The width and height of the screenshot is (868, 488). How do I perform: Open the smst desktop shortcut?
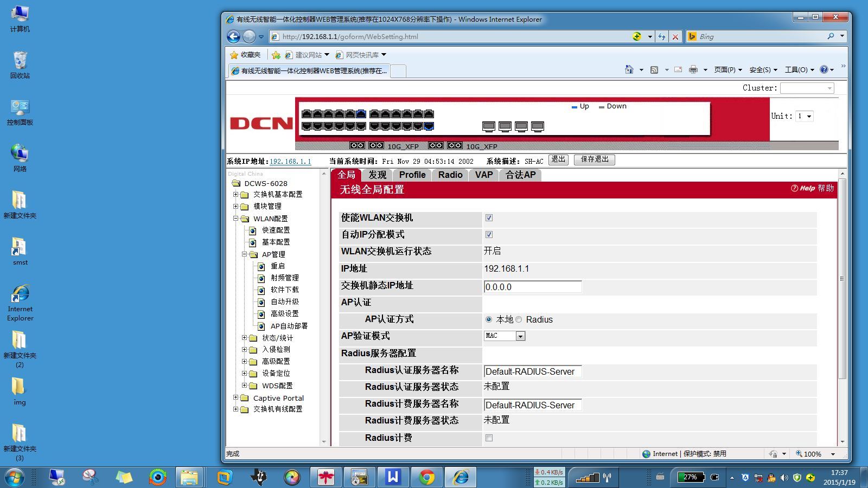(20, 252)
